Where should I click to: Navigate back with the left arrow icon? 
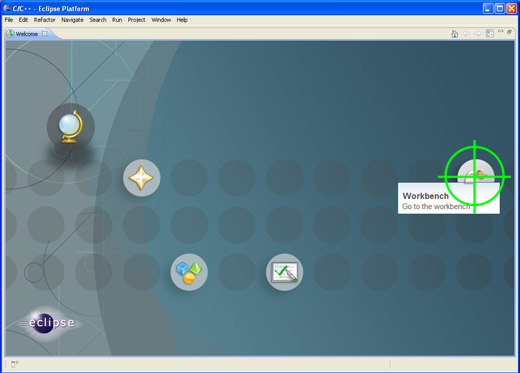[x=466, y=34]
